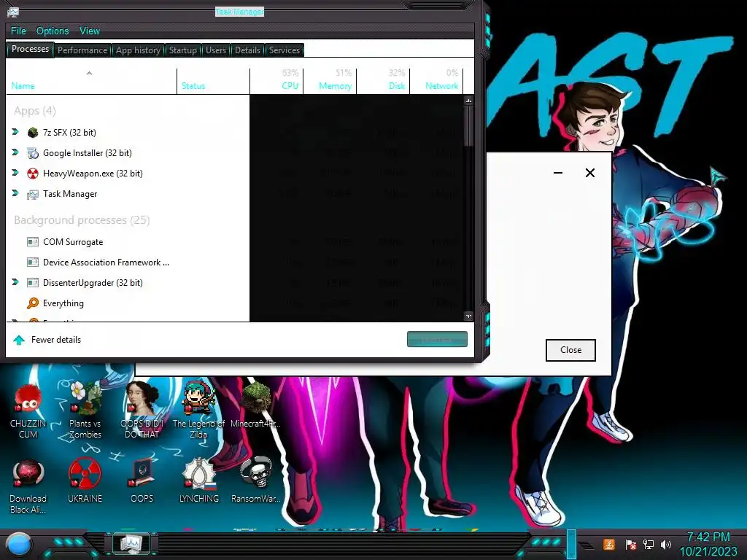The height and width of the screenshot is (560, 747).
Task: Switch to the Services tab
Action: point(285,50)
